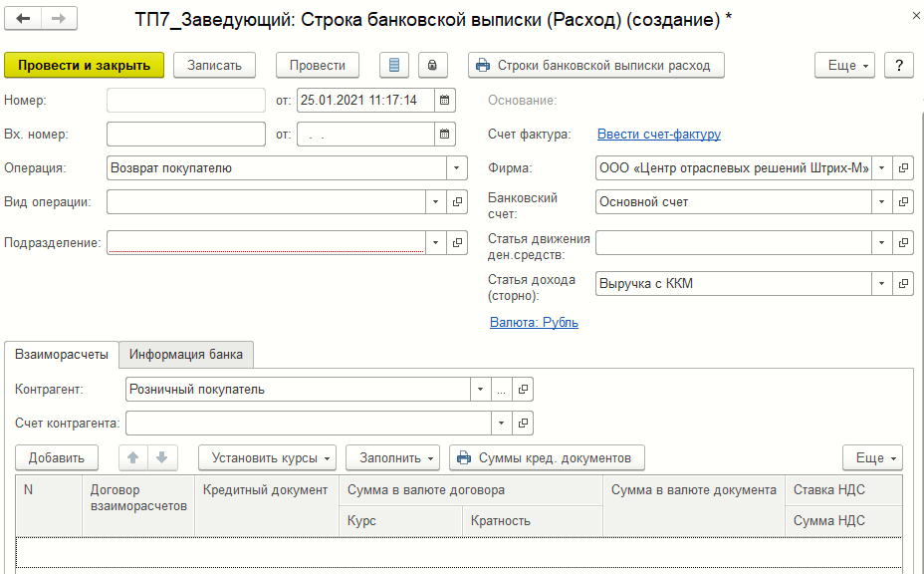The width and height of the screenshot is (924, 574).
Task: Open the document movements report icon
Action: [395, 65]
